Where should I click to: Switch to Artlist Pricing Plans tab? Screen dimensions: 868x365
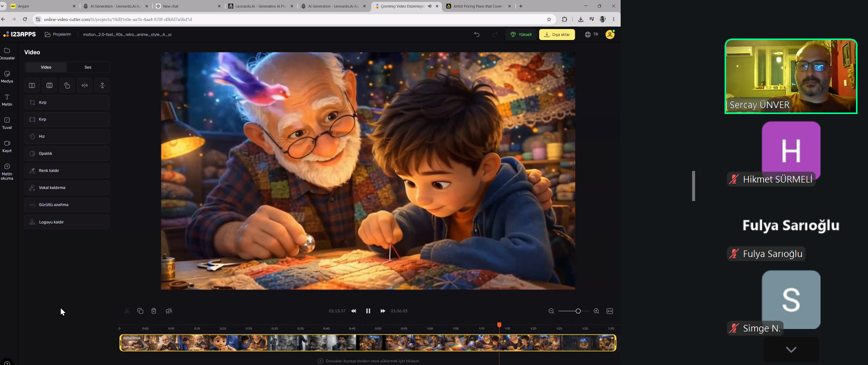pos(479,6)
